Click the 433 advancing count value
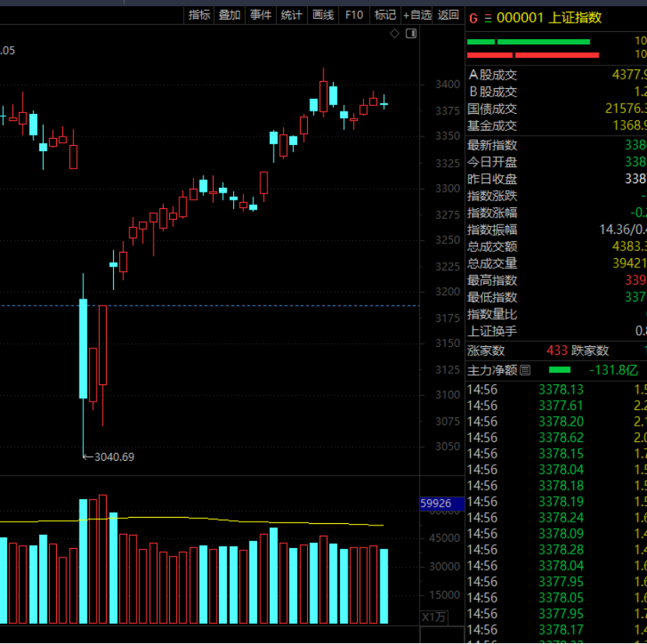 557,351
